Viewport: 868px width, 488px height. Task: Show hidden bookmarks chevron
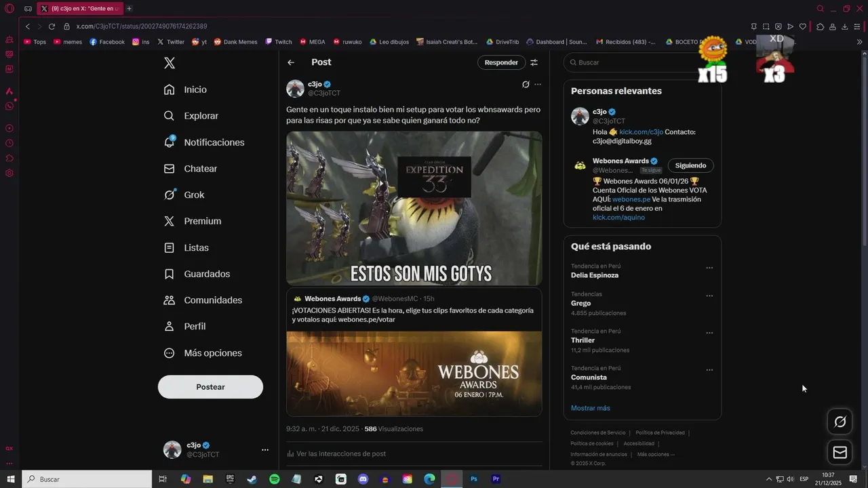[860, 42]
